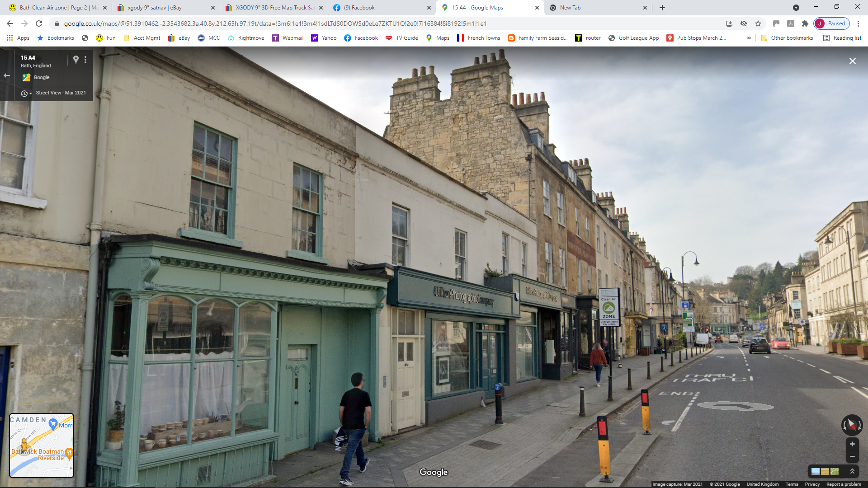Click the install app icon in address bar
The width and height of the screenshot is (868, 488).
click(729, 23)
